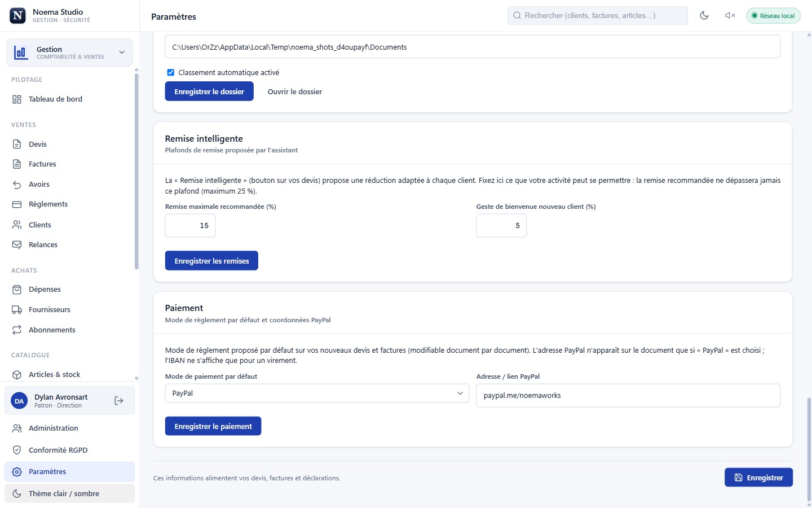Open the Devis document icon

[17, 144]
